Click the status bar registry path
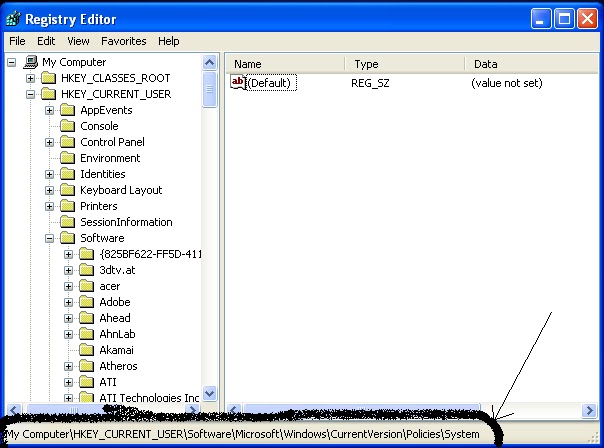Viewport: 604px width, 448px height. (243, 435)
